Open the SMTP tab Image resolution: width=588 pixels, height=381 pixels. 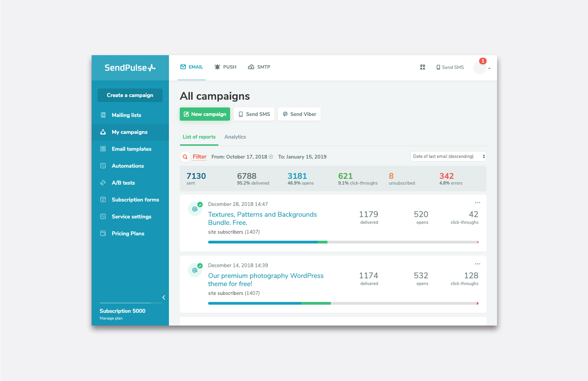pyautogui.click(x=259, y=67)
